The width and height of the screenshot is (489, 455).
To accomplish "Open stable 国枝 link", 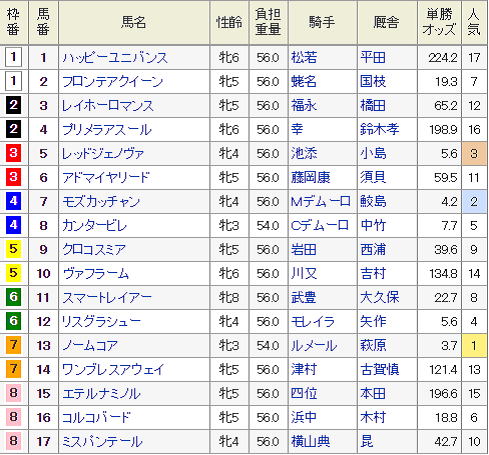I will pyautogui.click(x=373, y=82).
